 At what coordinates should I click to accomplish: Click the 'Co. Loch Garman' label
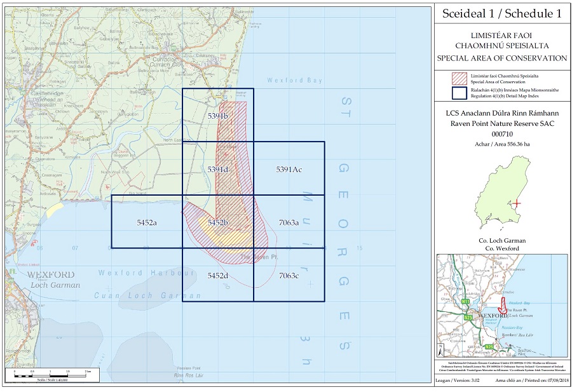(x=502, y=241)
